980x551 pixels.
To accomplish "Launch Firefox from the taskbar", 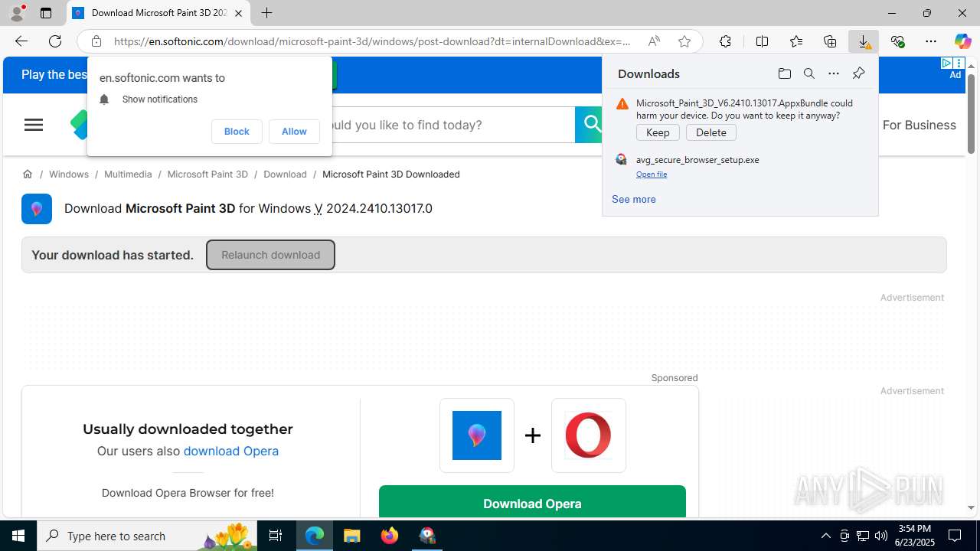I will (x=390, y=536).
